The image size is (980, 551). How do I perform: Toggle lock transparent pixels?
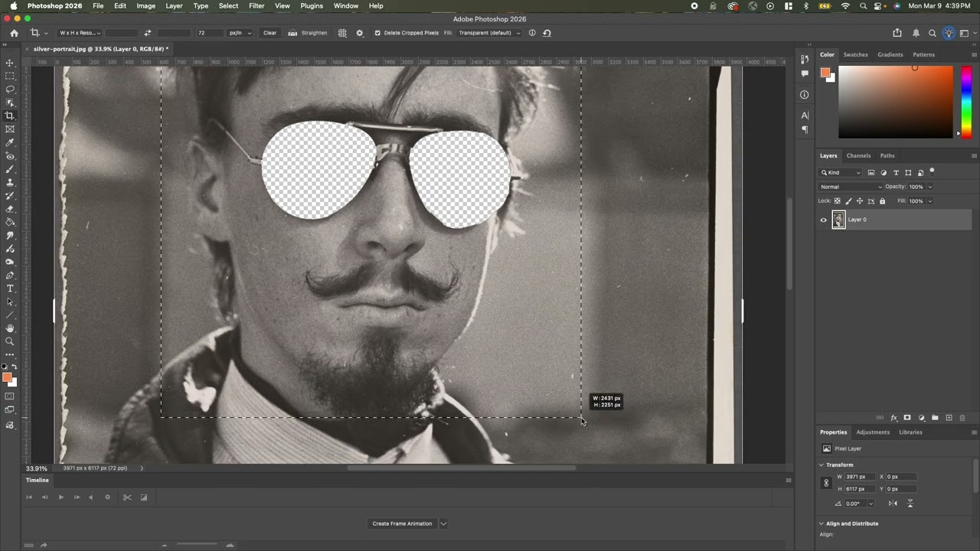tap(837, 201)
